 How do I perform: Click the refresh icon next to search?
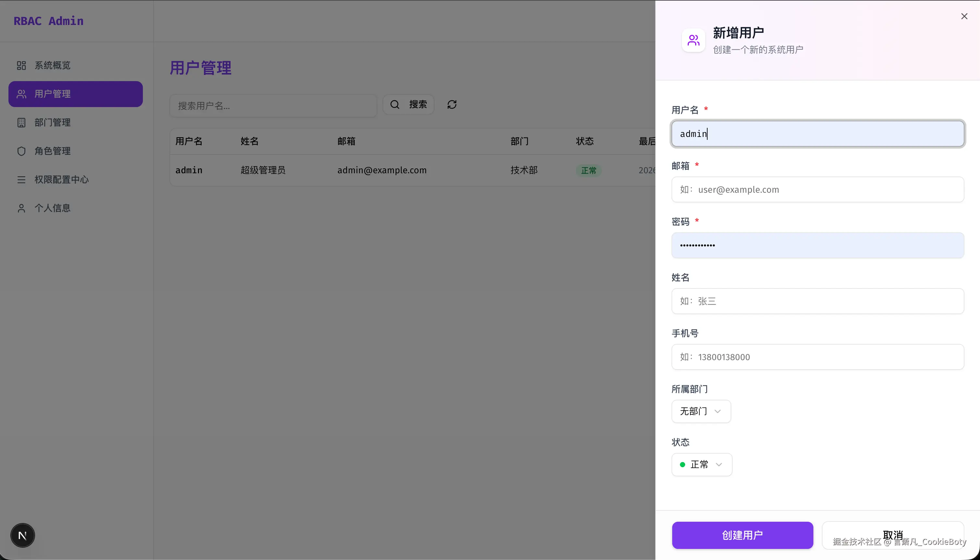point(452,104)
